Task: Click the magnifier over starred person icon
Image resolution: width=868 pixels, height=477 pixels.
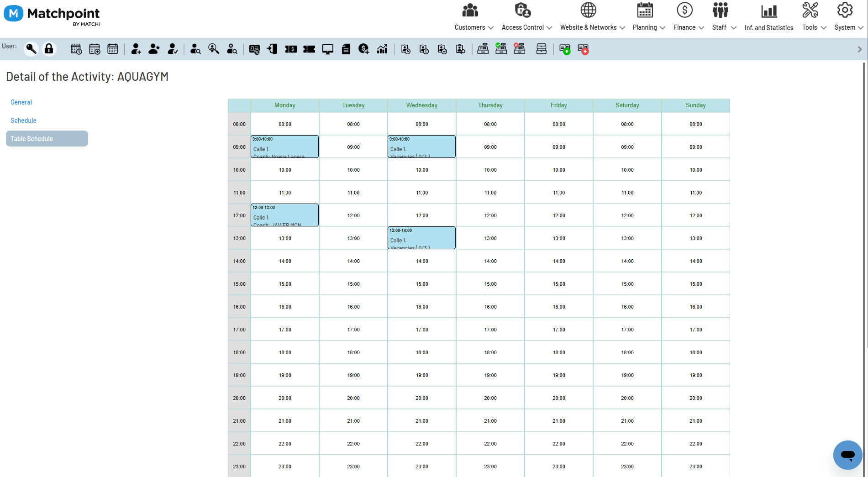Action: click(214, 49)
